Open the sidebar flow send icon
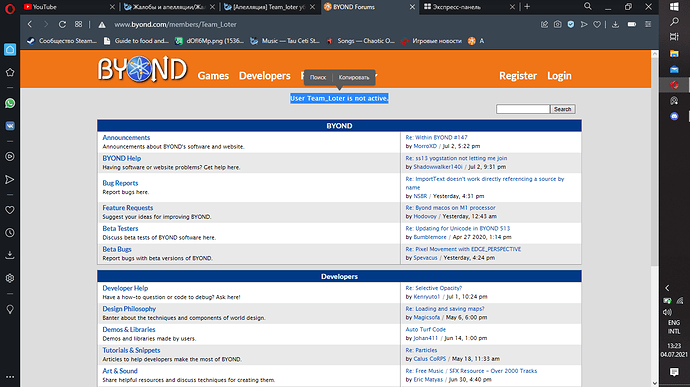The height and width of the screenshot is (387, 690). pos(10,179)
